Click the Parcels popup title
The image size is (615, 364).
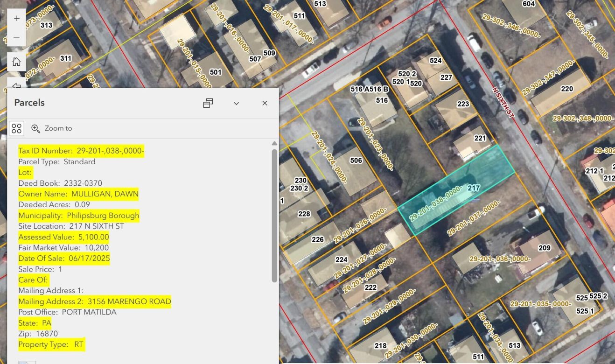coord(29,103)
